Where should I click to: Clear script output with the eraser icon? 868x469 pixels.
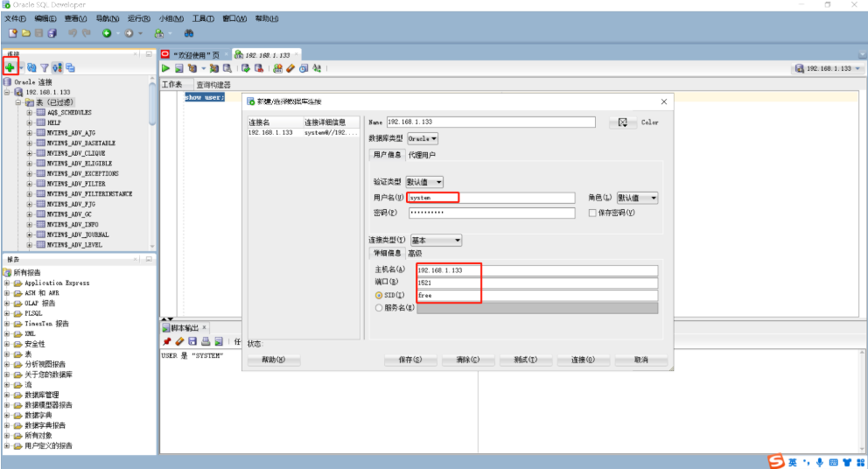[179, 341]
